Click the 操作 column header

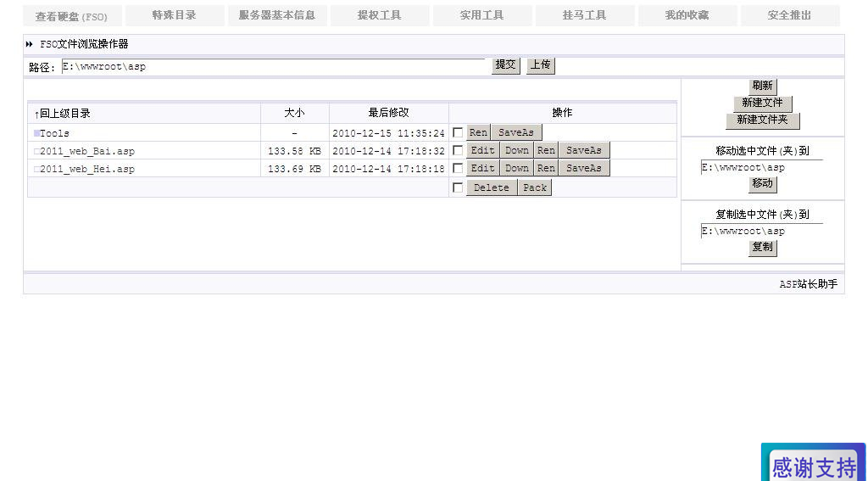[563, 113]
